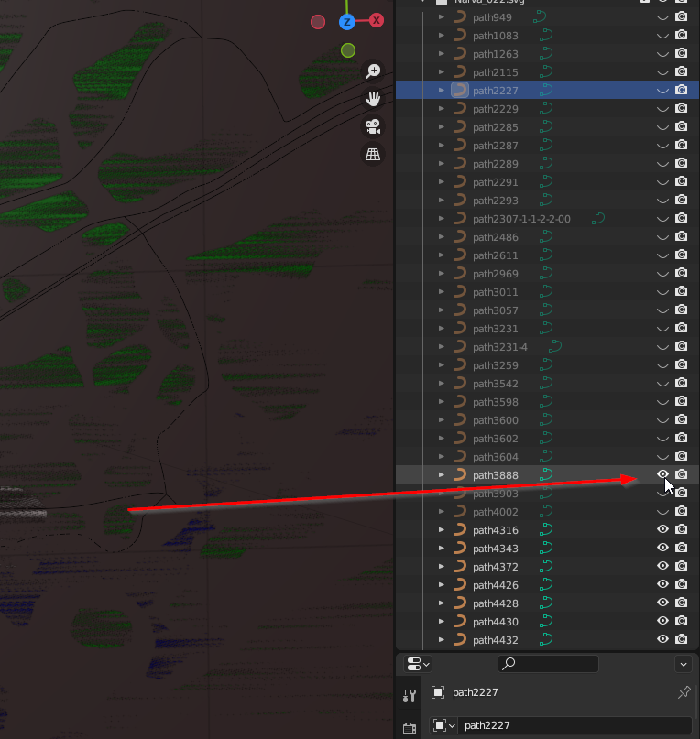Select path1263 in the outliner
This screenshot has width=700, height=739.
(x=496, y=54)
